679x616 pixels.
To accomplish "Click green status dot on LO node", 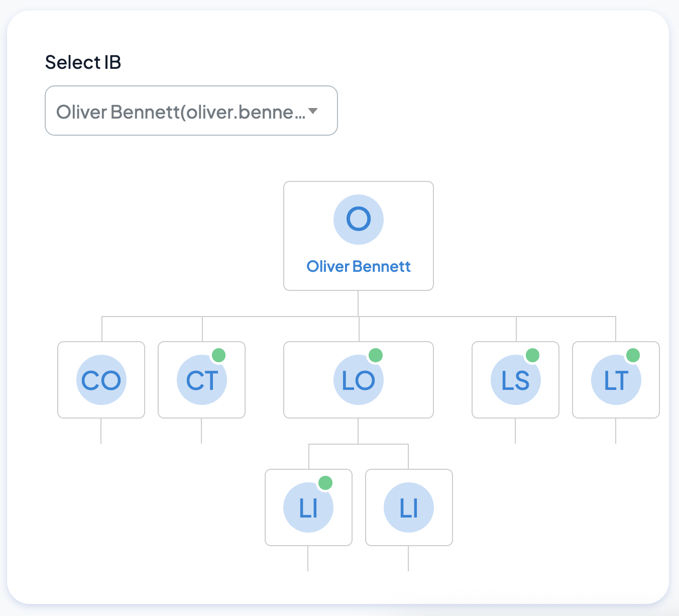I will pyautogui.click(x=376, y=355).
